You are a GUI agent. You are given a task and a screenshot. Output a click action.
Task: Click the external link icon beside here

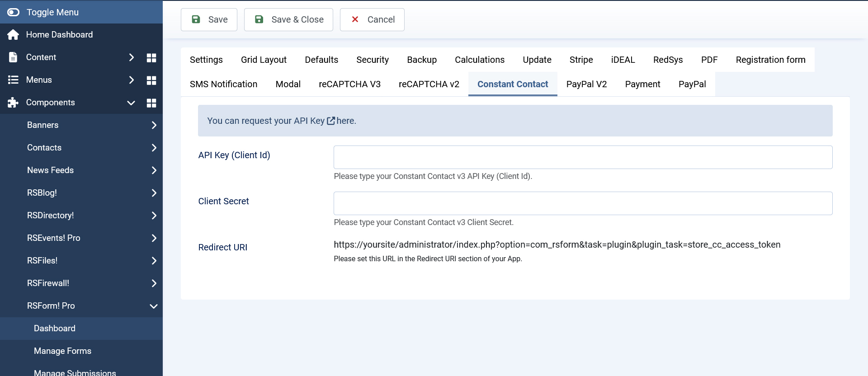pos(331,121)
